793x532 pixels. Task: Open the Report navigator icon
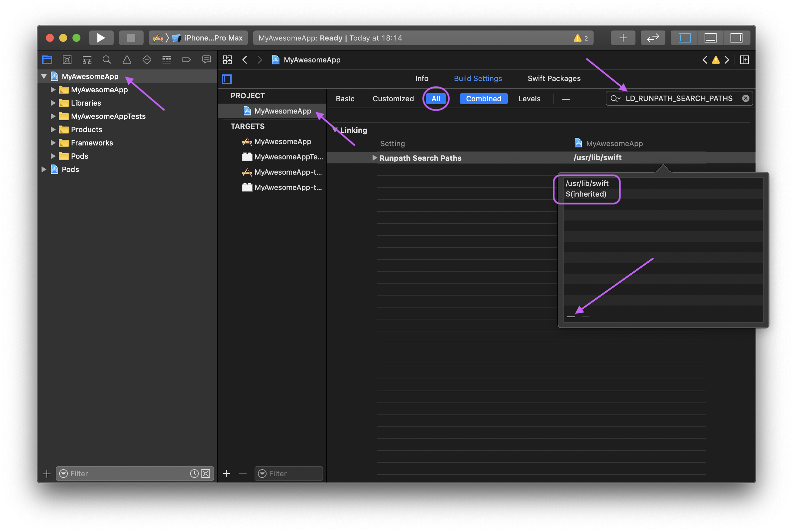click(x=206, y=60)
